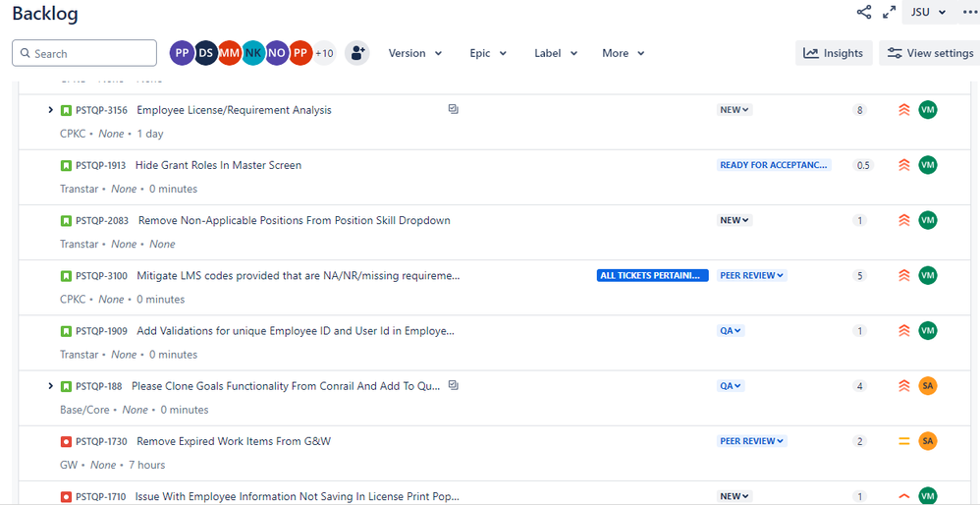Open 'Employee License/Requirement Analysis' issue

pos(234,110)
